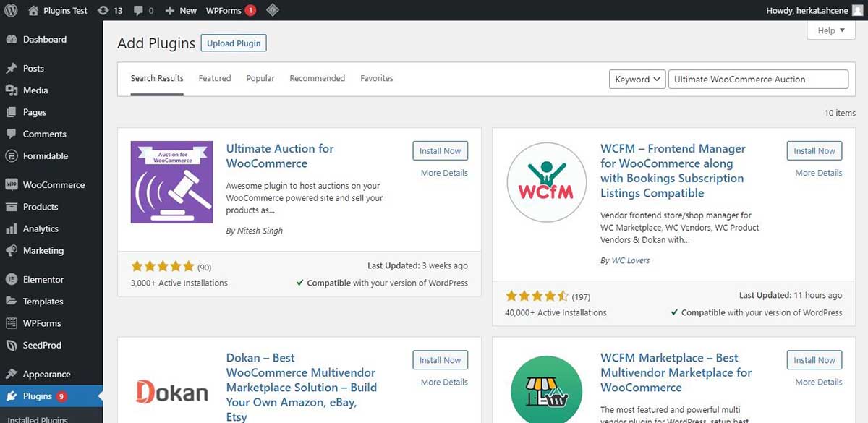
Task: Open WCFM Marketplace plugin title link
Action: coord(676,372)
